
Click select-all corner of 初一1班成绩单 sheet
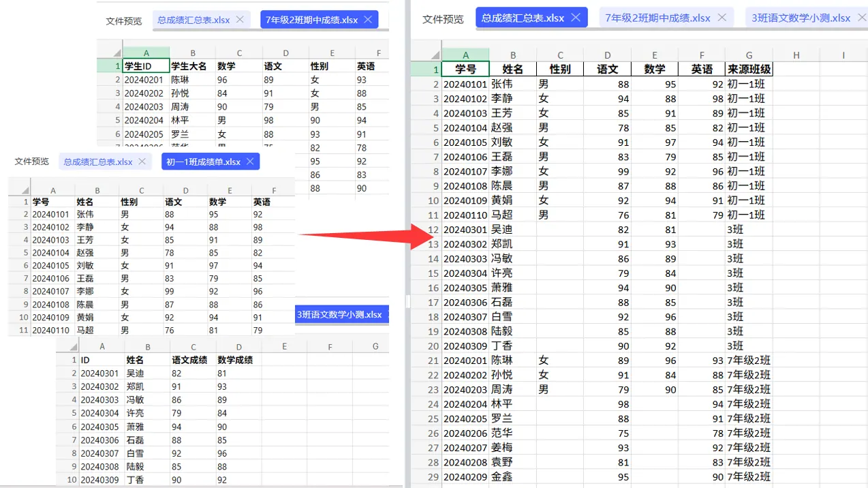tap(19, 191)
